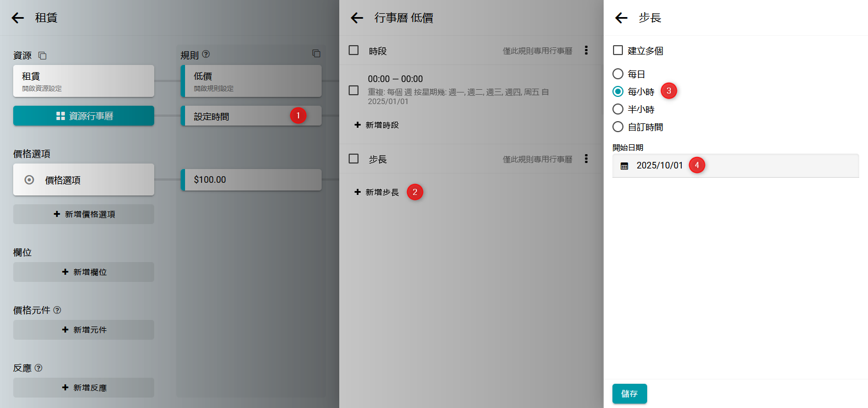Click help icon next to 規則
Screen dimensions: 868x408
206,55
